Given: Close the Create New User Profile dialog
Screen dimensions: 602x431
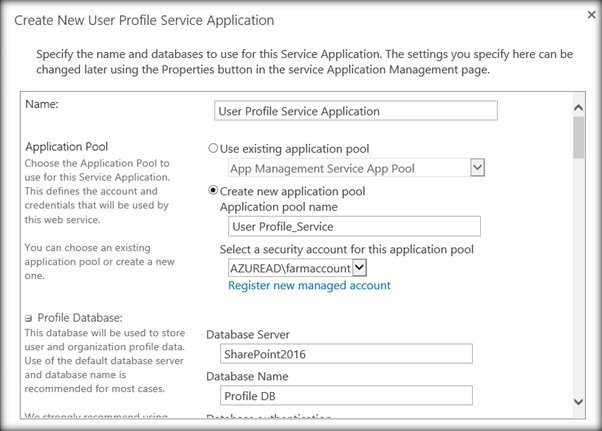Looking at the screenshot, I should 579,17.
